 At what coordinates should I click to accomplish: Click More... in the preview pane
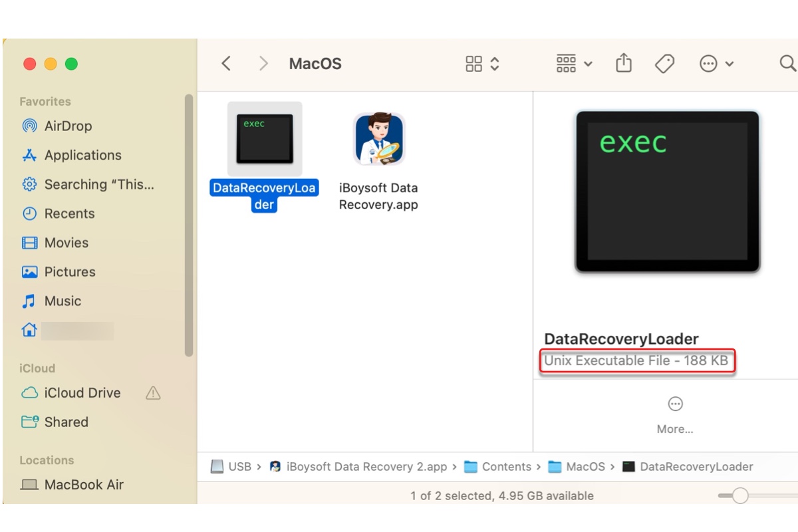(x=675, y=416)
